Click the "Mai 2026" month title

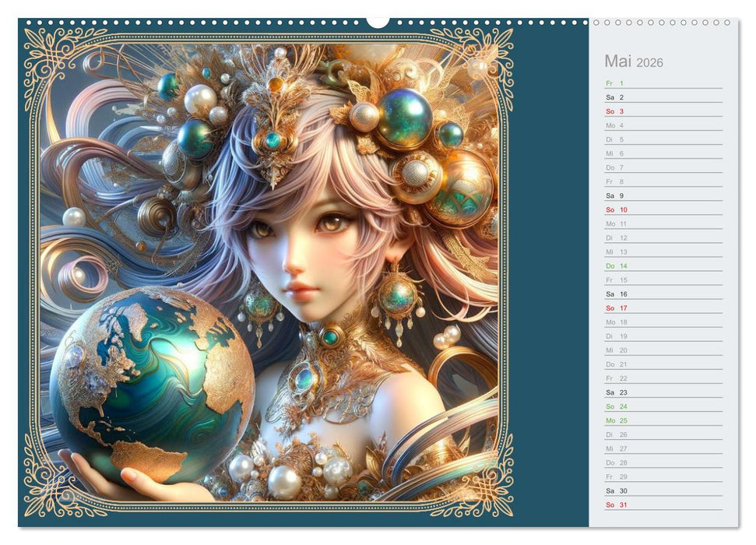[632, 62]
